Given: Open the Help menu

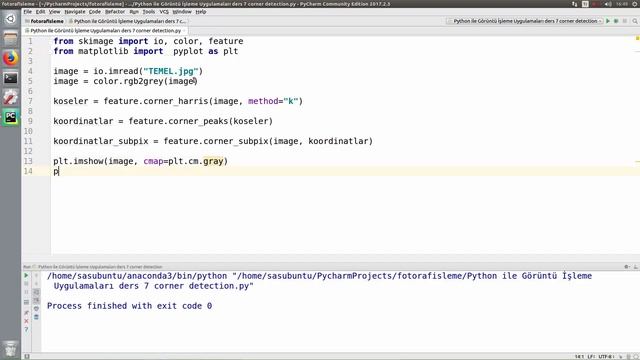Looking at the screenshot, I should tap(200, 12).
